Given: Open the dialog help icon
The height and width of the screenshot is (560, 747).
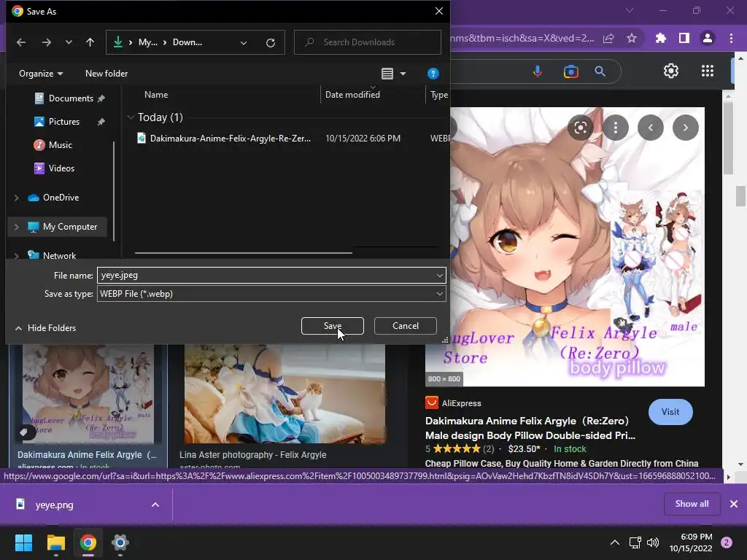Looking at the screenshot, I should click(x=433, y=74).
